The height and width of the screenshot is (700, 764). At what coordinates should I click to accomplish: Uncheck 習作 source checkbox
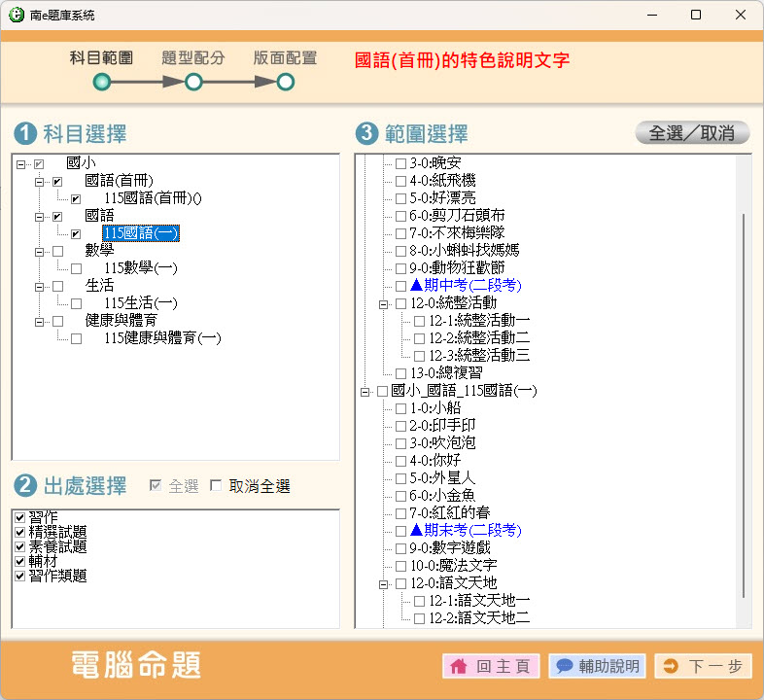point(20,517)
